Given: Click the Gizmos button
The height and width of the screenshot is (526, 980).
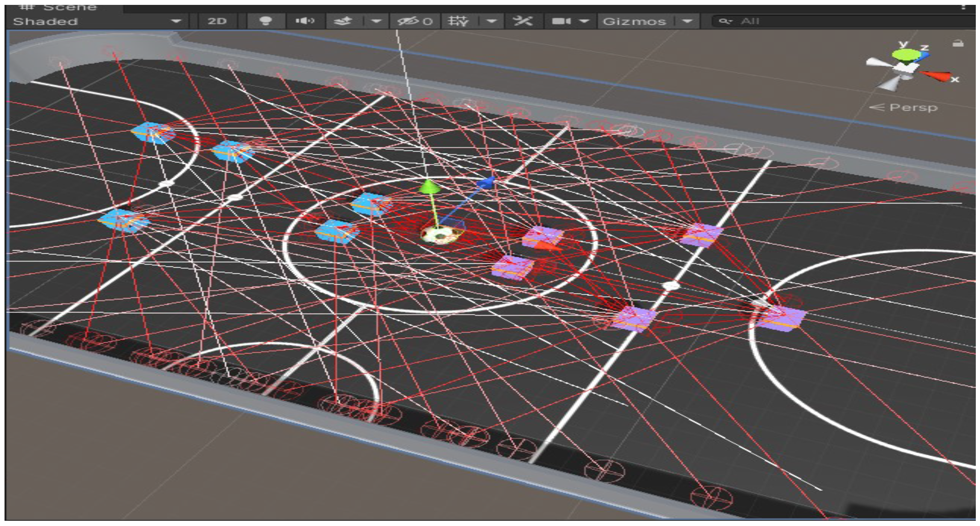Looking at the screenshot, I should coord(634,21).
